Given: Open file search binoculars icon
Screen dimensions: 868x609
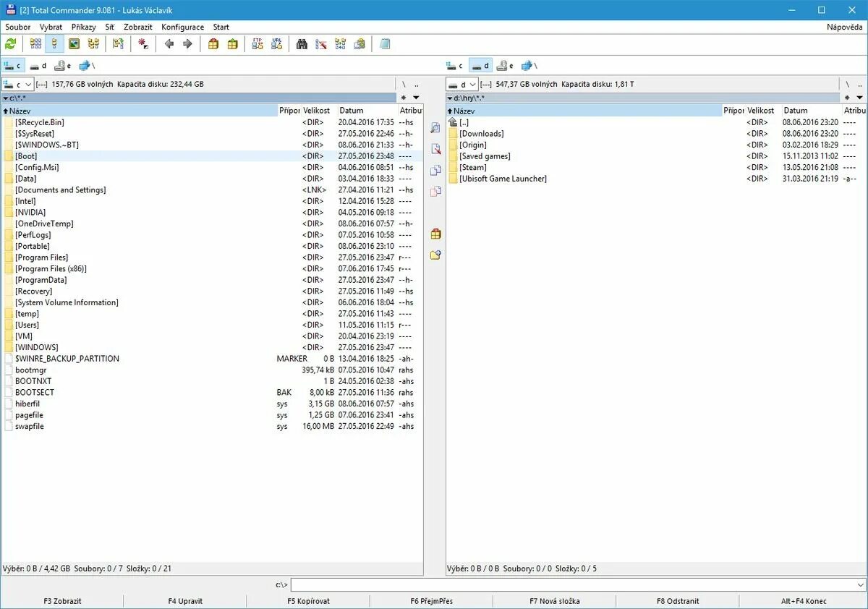Looking at the screenshot, I should [302, 44].
